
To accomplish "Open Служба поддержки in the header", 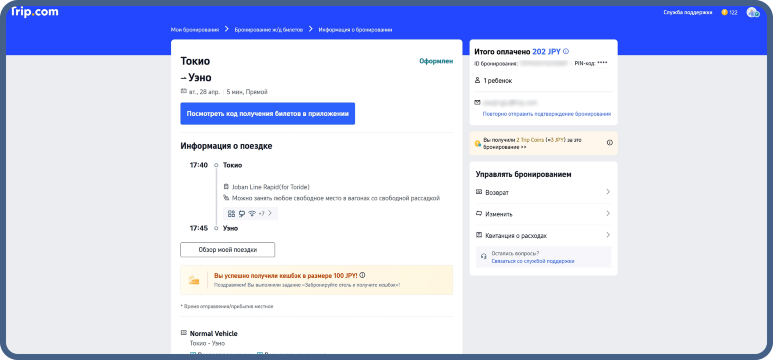I will tap(688, 12).
